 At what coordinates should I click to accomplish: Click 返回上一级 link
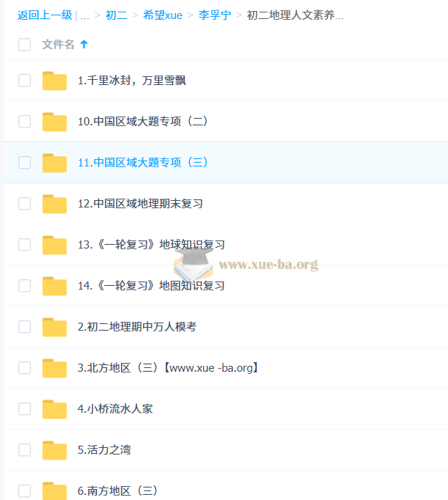click(x=45, y=15)
